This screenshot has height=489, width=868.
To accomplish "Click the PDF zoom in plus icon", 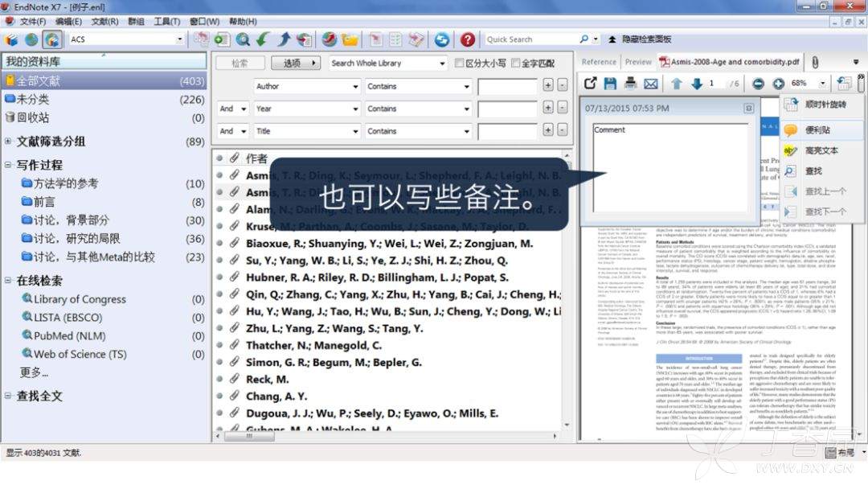I will pyautogui.click(x=778, y=83).
